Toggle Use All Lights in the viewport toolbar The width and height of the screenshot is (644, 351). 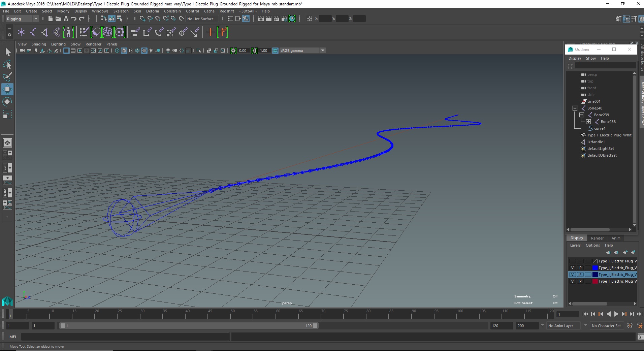pyautogui.click(x=151, y=51)
